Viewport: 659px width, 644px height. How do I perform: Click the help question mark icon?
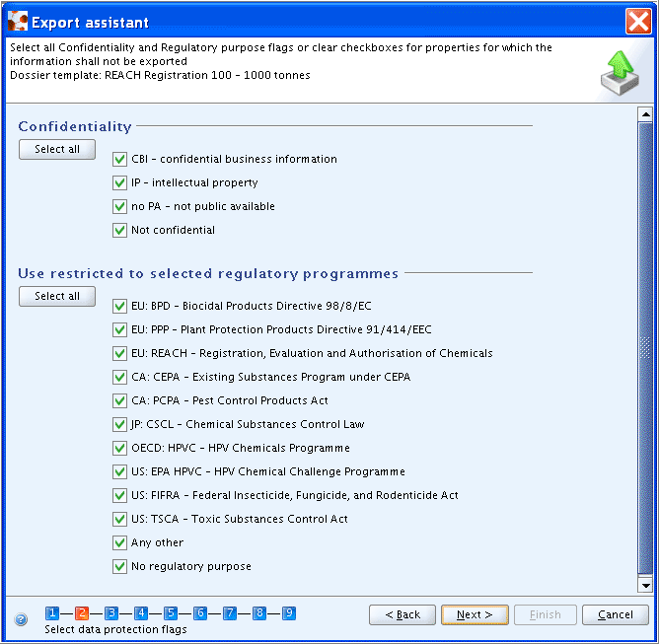pyautogui.click(x=21, y=618)
